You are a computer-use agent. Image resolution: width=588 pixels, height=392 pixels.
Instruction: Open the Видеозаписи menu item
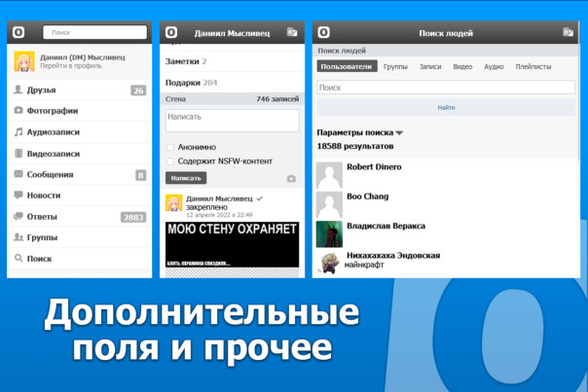pyautogui.click(x=80, y=154)
